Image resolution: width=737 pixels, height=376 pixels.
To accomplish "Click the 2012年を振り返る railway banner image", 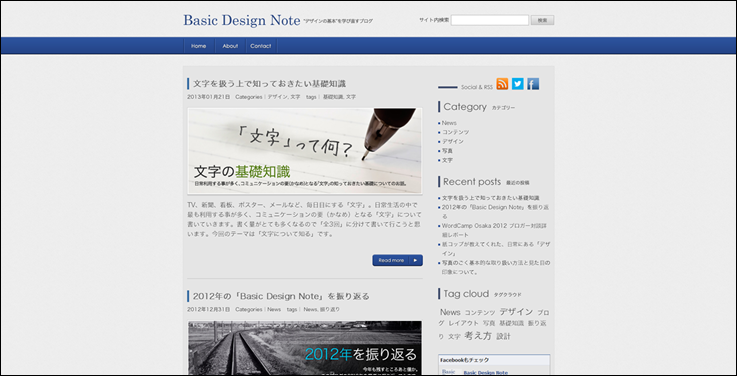I will 305,348.
